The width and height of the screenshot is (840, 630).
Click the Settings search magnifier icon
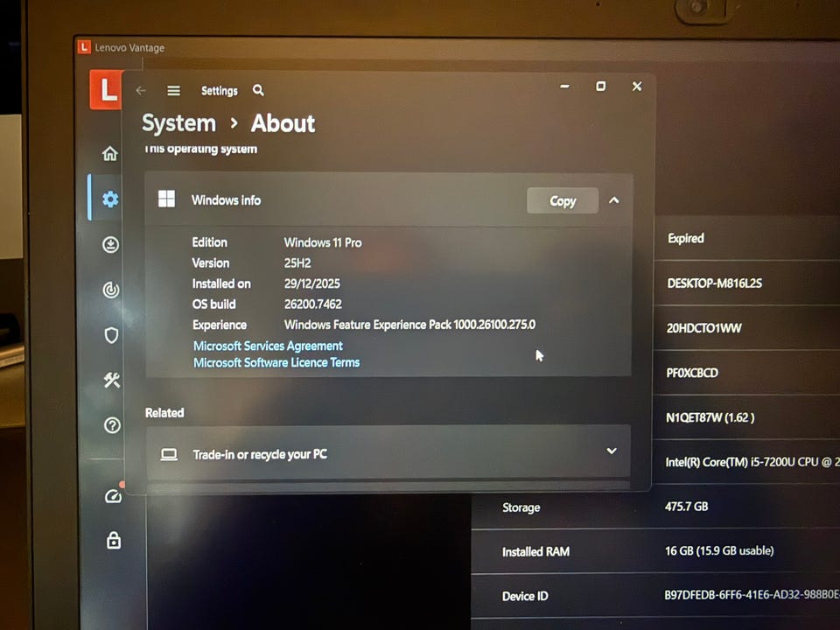258,90
